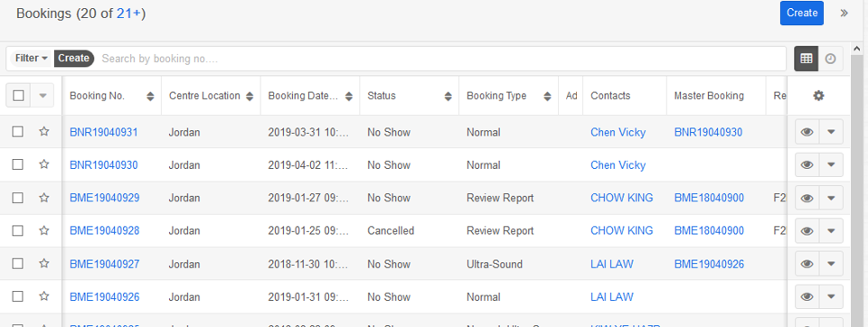Preview booking BME19040929 with eye icon

point(807,198)
